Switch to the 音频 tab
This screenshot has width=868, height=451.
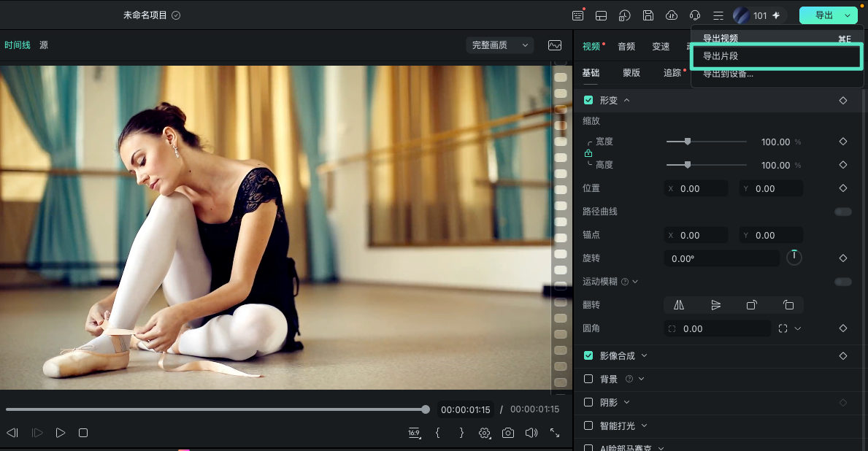626,47
